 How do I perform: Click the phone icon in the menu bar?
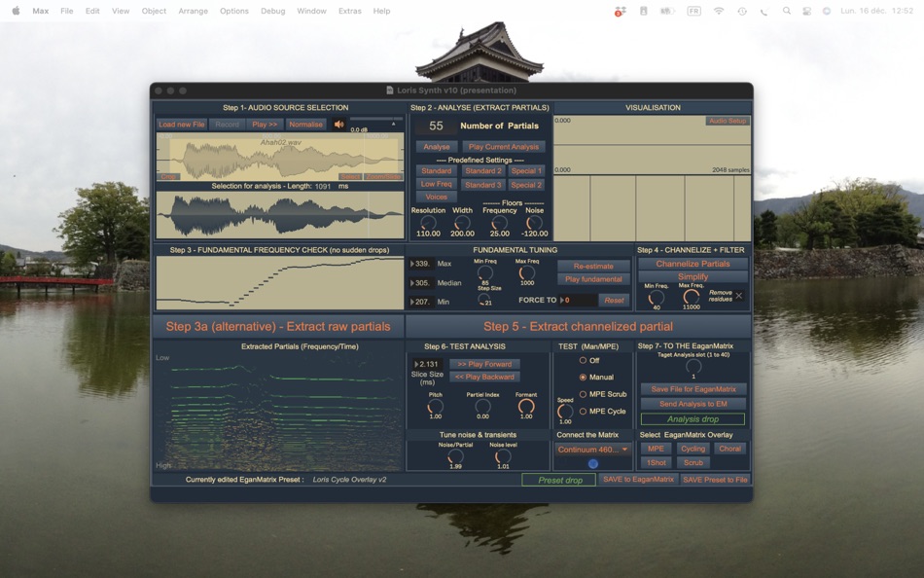(764, 12)
